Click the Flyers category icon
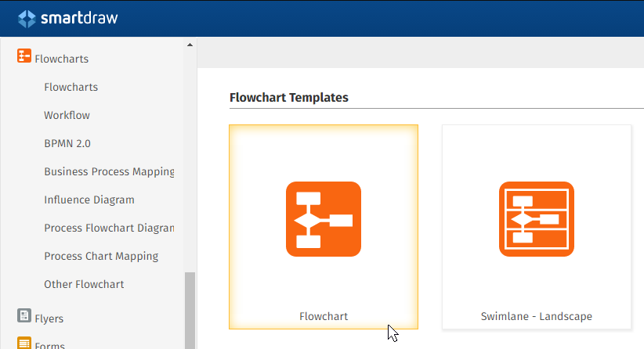The height and width of the screenshot is (349, 644). pyautogui.click(x=24, y=316)
